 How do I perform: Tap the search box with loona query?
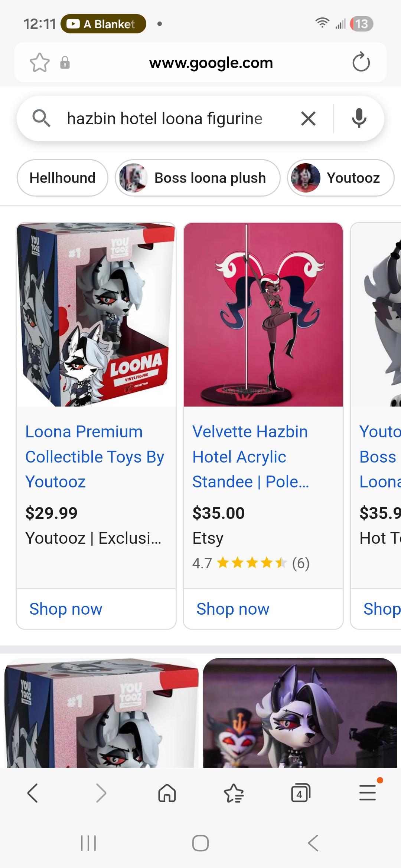pyautogui.click(x=165, y=119)
